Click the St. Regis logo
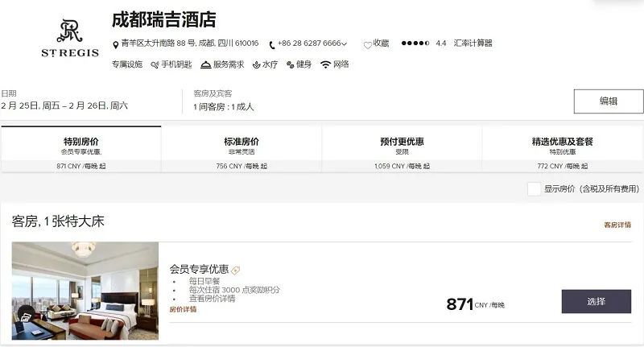The width and height of the screenshot is (644, 347). (x=70, y=38)
